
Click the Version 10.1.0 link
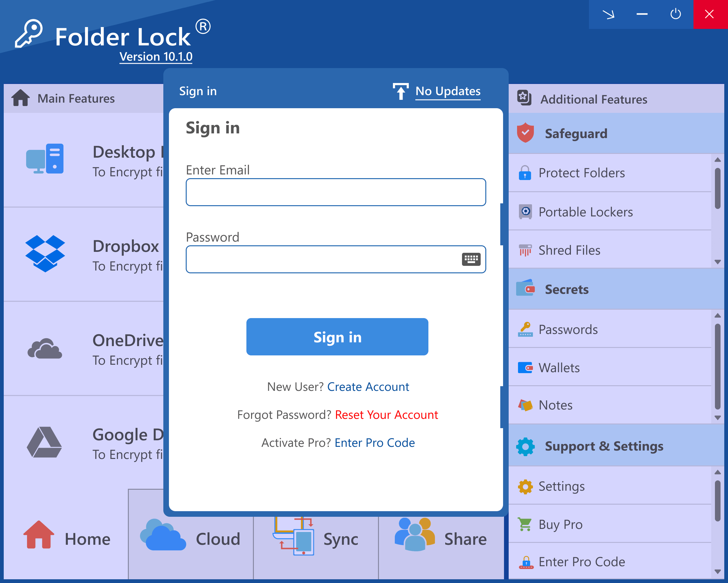[x=156, y=57]
